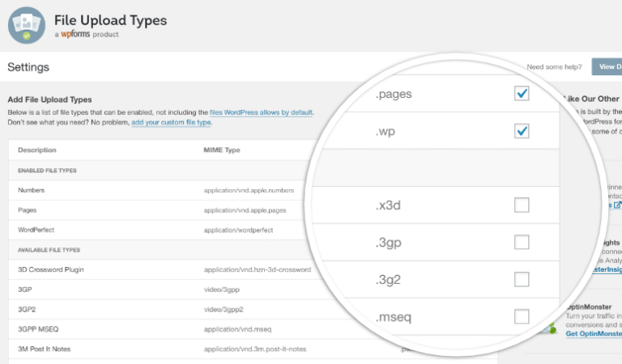
Task: Click the View Docs button
Action: tap(607, 66)
